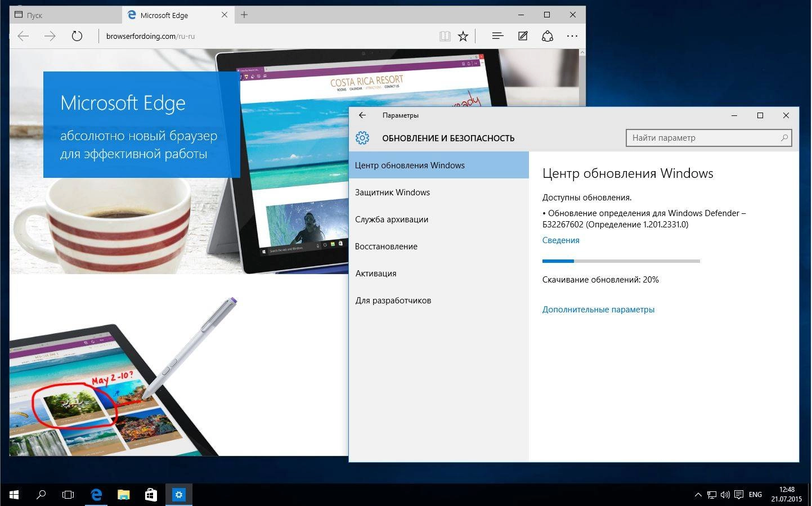Show hidden tray icons arrow
812x506 pixels.
[698, 495]
